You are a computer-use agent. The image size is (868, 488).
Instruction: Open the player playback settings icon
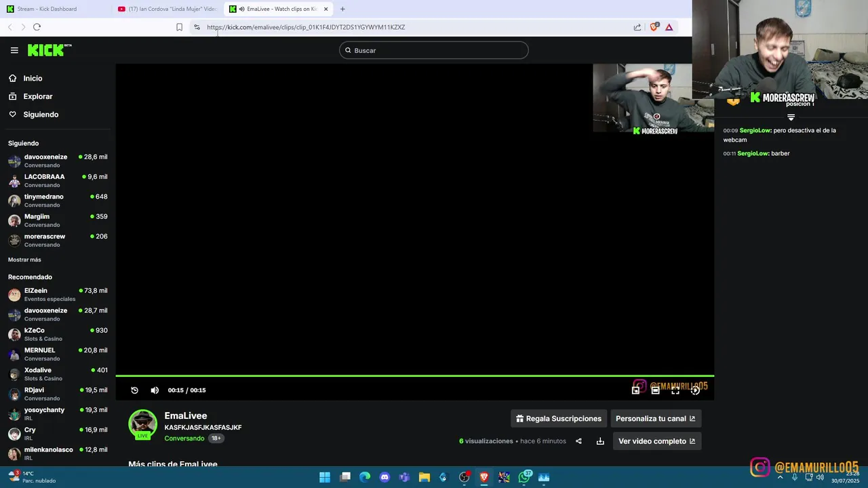695,390
